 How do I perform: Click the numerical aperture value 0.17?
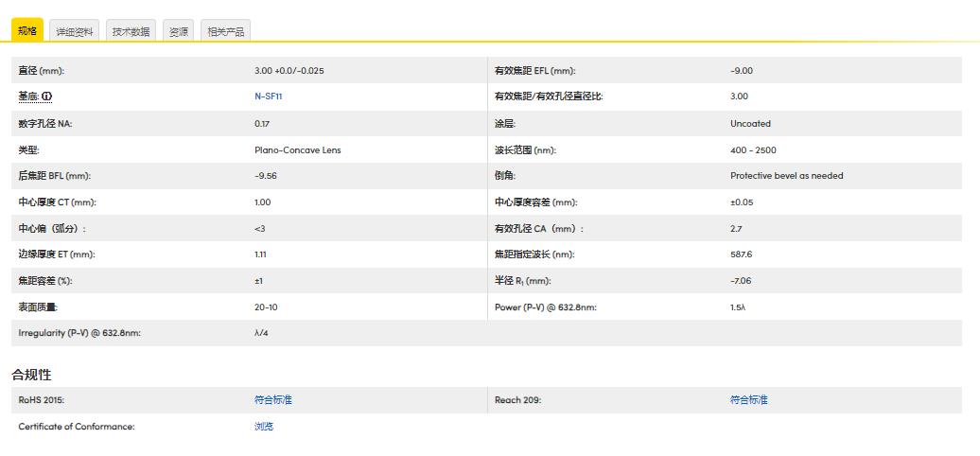tap(262, 124)
